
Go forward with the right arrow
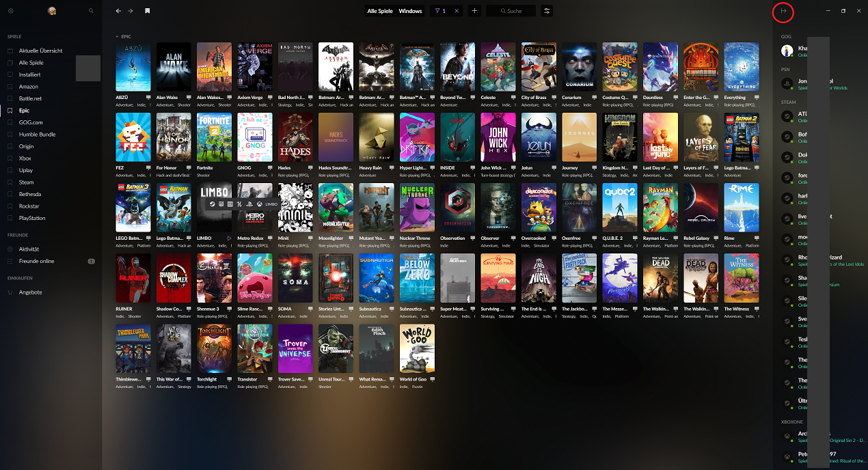(131, 11)
